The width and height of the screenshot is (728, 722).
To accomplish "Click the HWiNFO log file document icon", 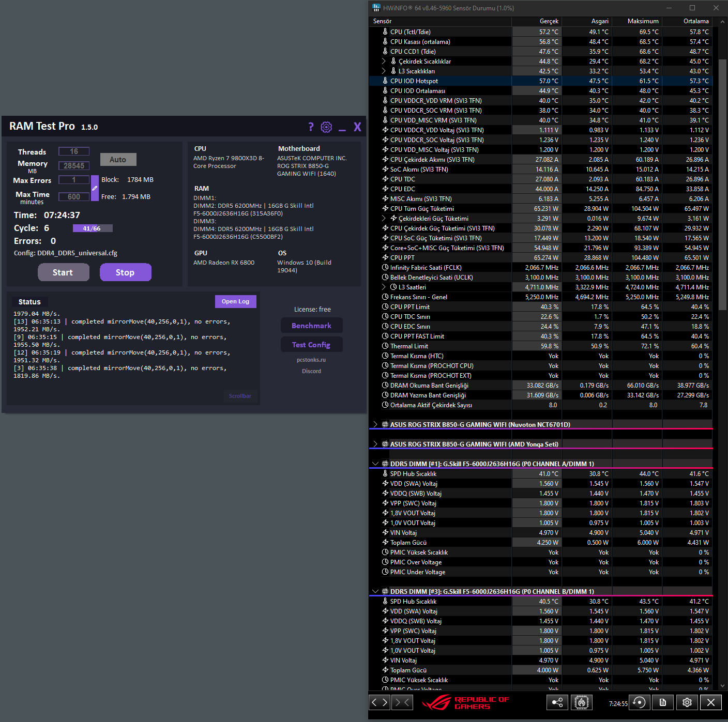I will pyautogui.click(x=663, y=702).
